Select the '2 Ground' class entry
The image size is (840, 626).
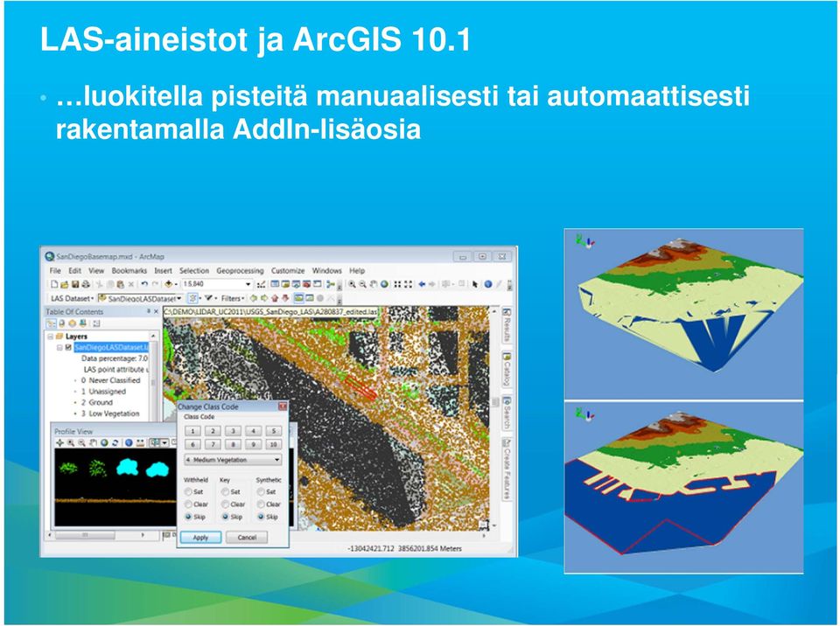tap(97, 402)
